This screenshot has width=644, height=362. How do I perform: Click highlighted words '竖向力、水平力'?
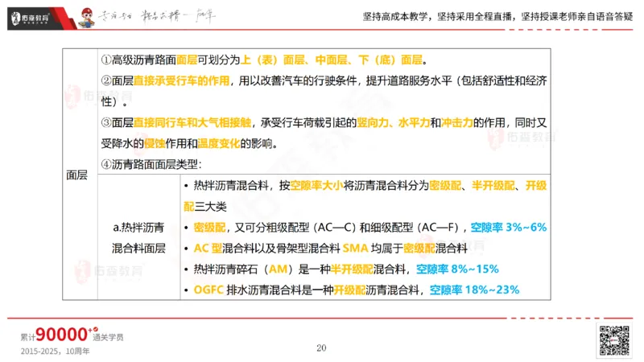pos(393,123)
